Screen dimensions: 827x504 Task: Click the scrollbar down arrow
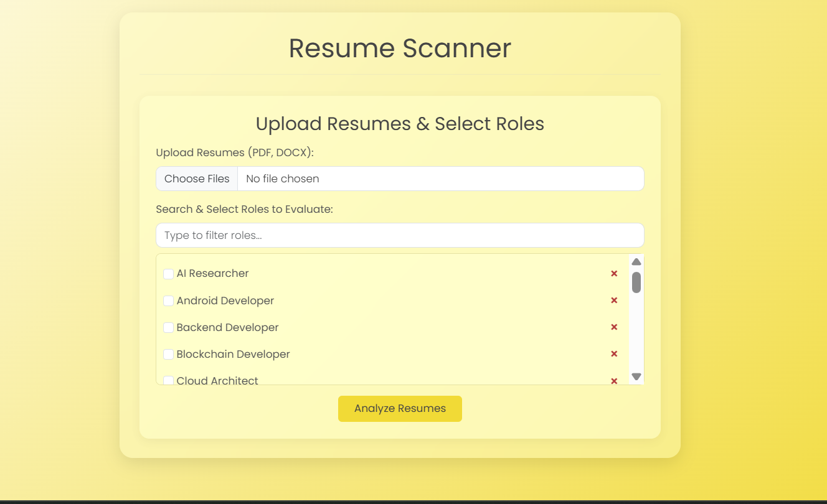[636, 376]
